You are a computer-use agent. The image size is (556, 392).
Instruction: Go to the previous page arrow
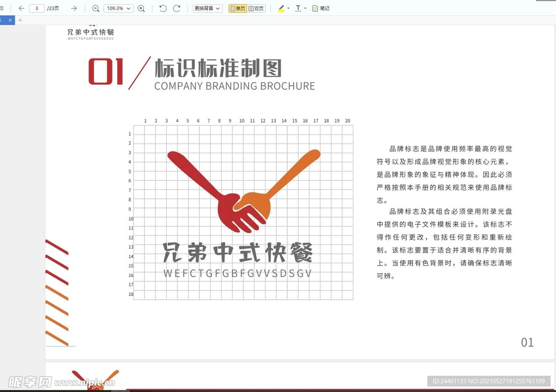pos(21,9)
